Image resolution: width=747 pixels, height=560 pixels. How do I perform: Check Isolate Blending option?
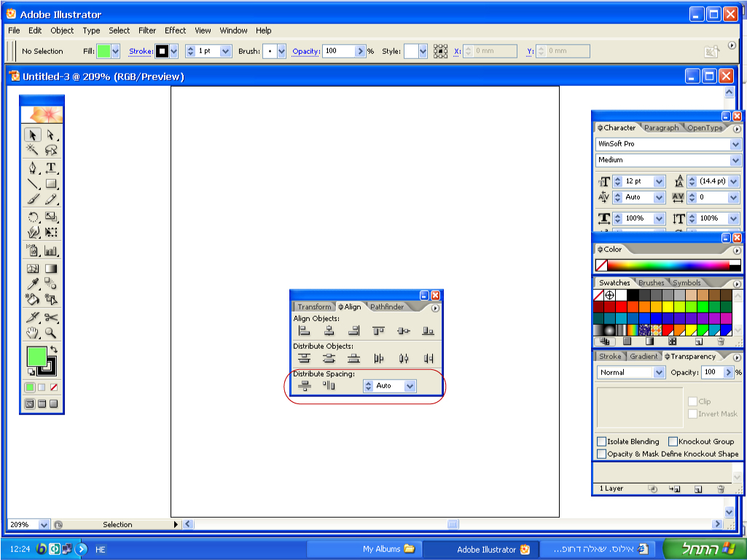click(602, 441)
